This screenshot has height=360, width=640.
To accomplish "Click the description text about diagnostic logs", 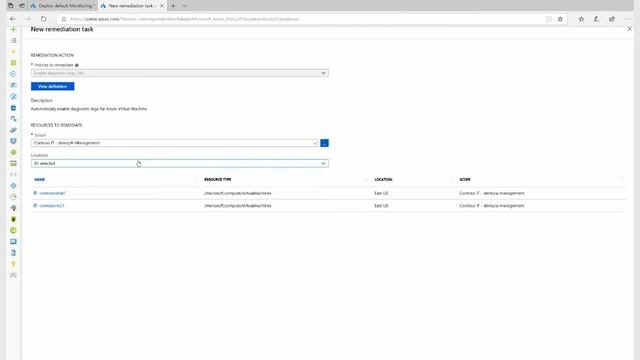I will click(x=89, y=109).
